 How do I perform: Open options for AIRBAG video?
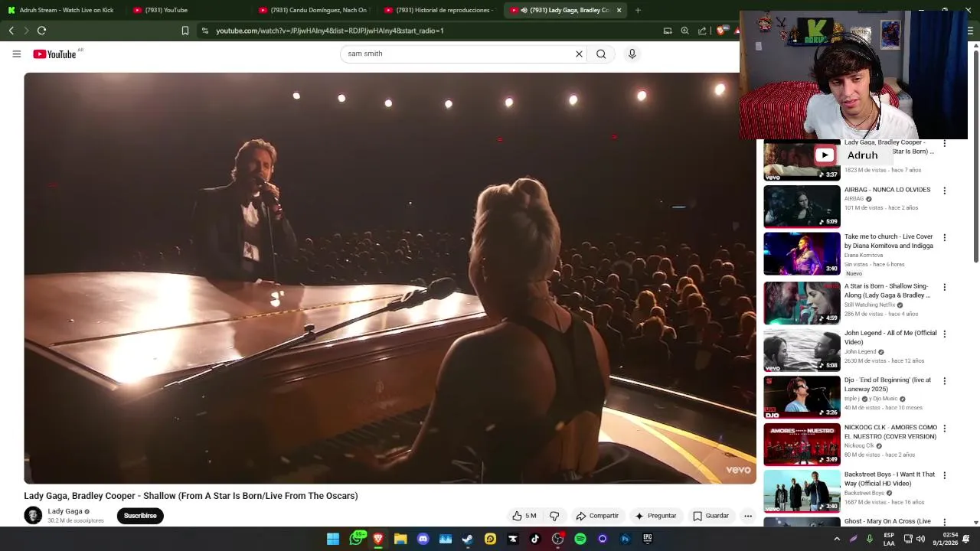click(x=944, y=191)
